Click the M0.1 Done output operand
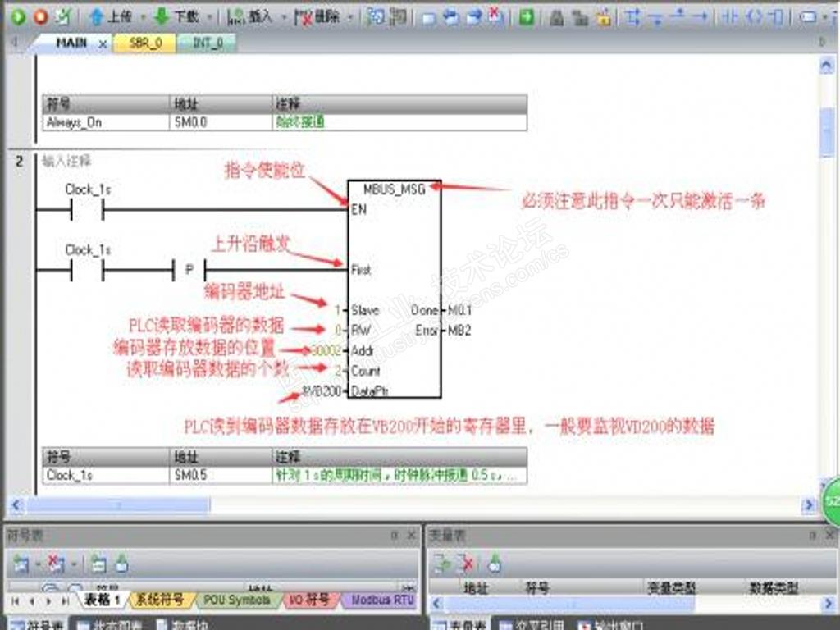The height and width of the screenshot is (630, 840). click(459, 310)
